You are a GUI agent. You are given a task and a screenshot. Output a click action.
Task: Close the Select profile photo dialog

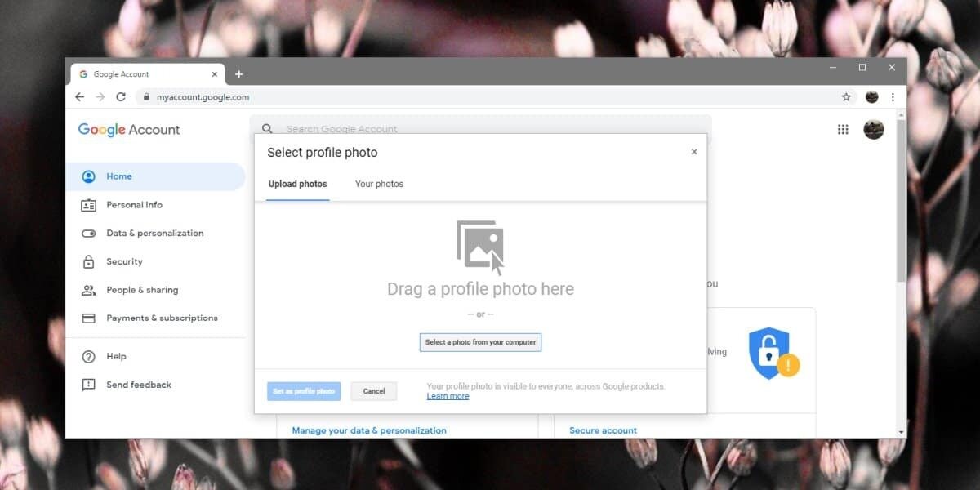click(694, 151)
